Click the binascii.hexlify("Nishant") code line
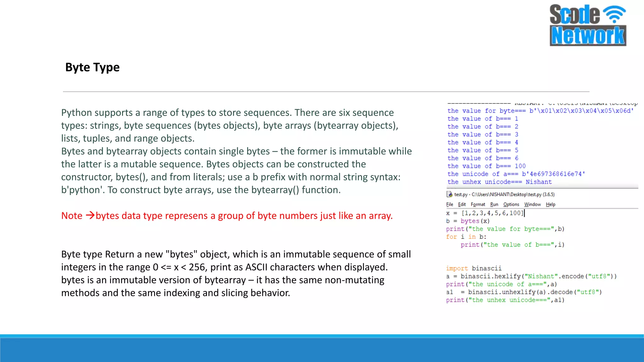Viewport: 644px width, 362px height. [x=531, y=276]
